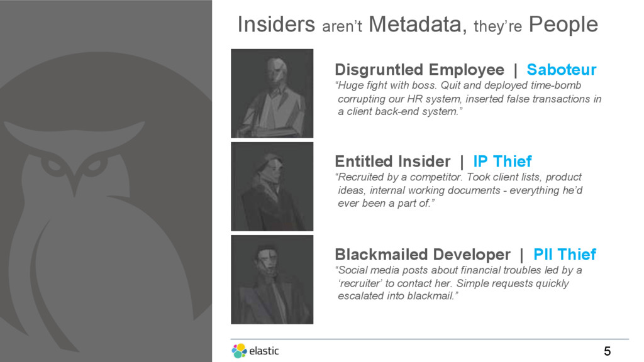Screen dimensions: 644x362
Task: Click the slide title about Insiders
Action: pos(418,25)
